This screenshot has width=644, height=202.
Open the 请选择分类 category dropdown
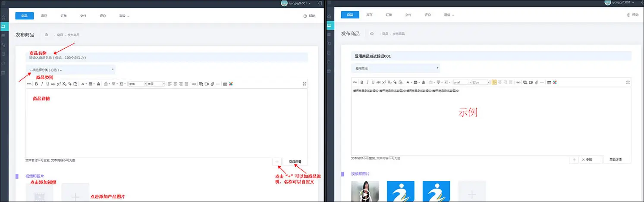tap(71, 69)
